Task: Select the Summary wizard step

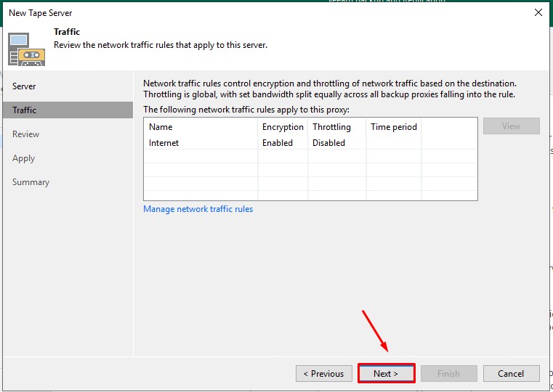Action: [x=31, y=182]
